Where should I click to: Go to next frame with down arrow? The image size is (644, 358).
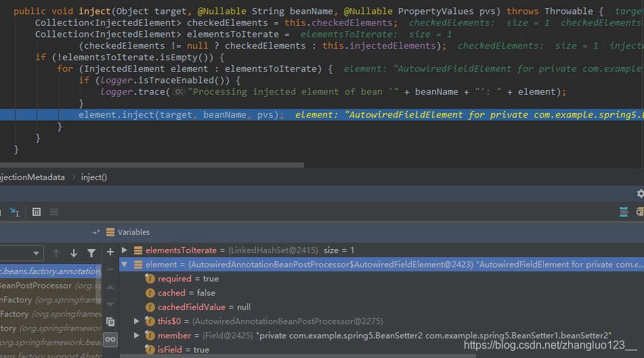click(74, 253)
